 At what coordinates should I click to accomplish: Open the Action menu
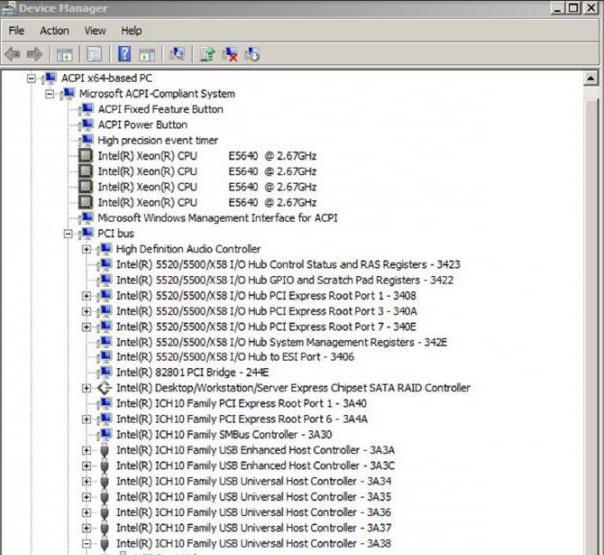(x=54, y=30)
